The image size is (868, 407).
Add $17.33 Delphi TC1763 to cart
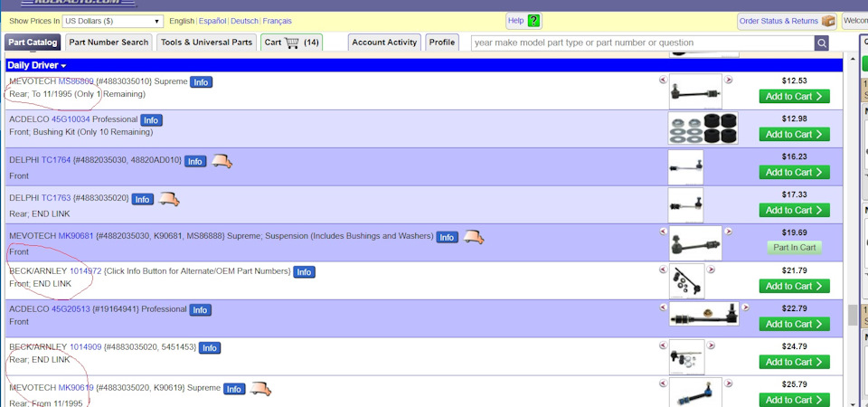point(795,211)
